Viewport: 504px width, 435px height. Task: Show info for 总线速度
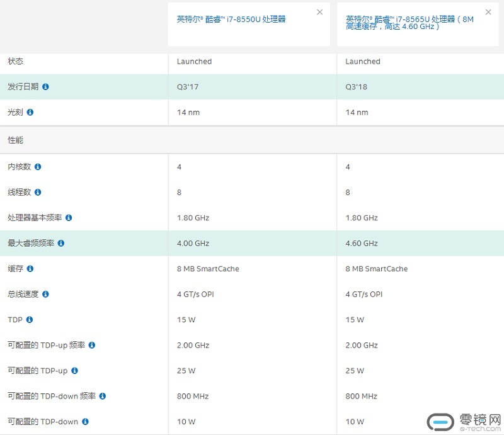(45, 294)
